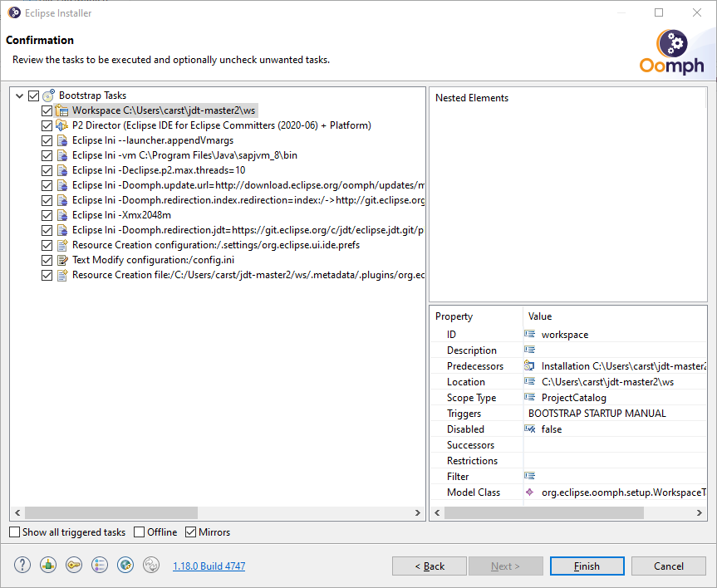Enable Show all triggered tasks checkbox
Viewport: 717px width, 588px height.
coord(15,532)
